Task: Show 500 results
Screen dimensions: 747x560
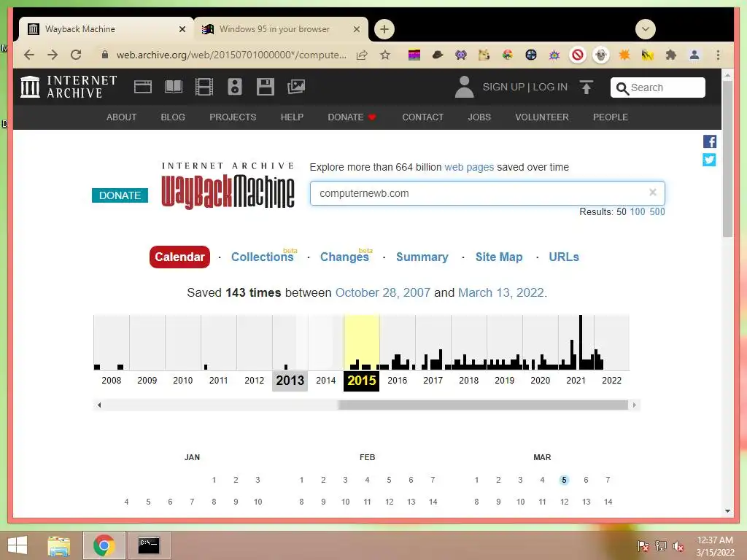Action: tap(657, 212)
